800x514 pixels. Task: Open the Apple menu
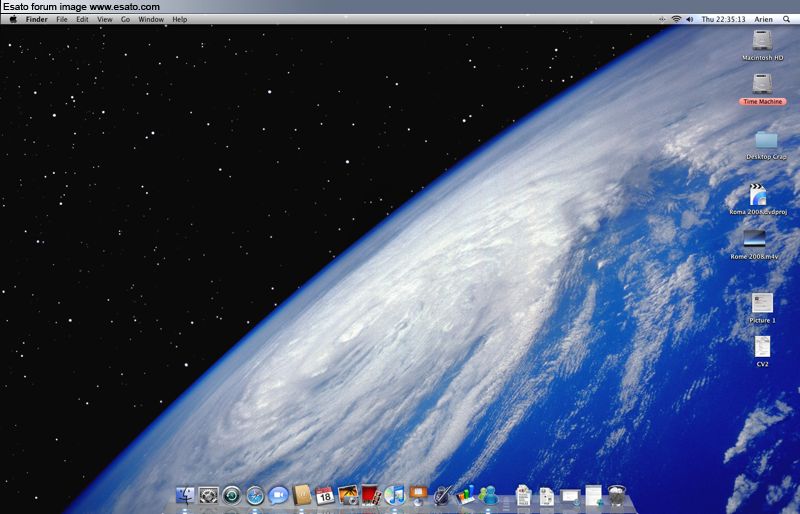tap(13, 19)
